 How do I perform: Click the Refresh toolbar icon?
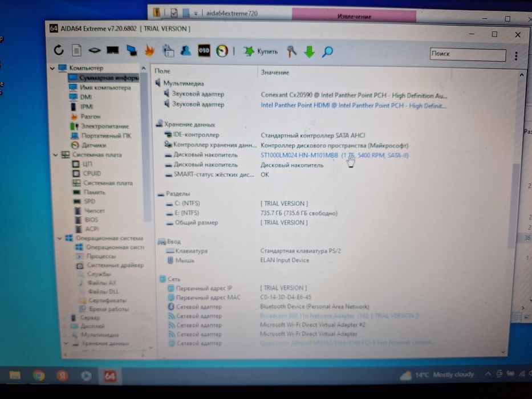coord(59,50)
